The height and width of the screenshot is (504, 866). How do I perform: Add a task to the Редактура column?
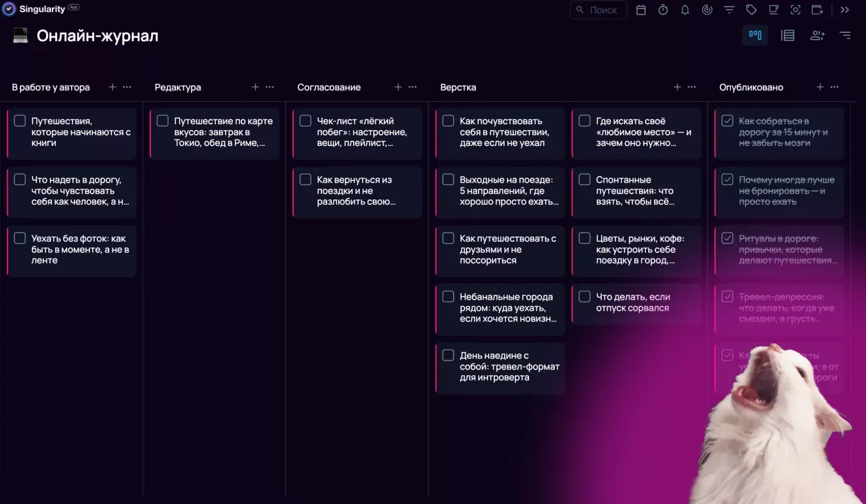point(256,87)
